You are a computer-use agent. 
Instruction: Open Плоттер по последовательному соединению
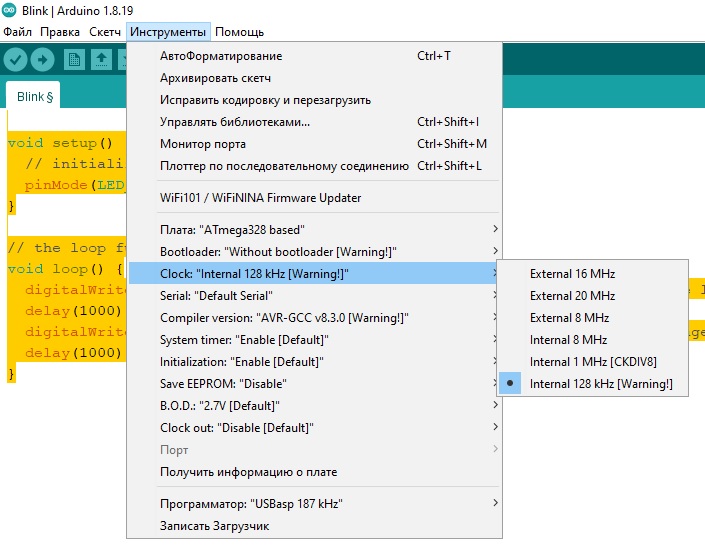click(314, 166)
